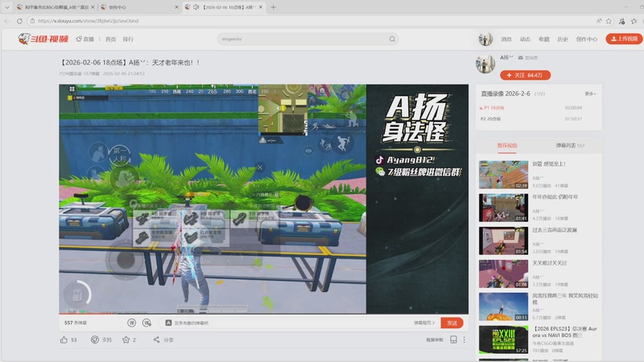
Task: Favorite the video with star icon
Action: pos(126,339)
